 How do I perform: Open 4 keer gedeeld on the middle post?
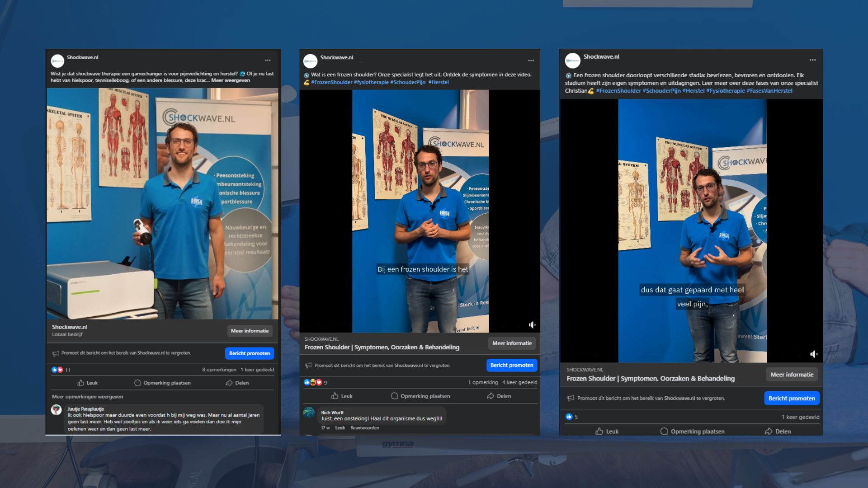click(x=519, y=382)
